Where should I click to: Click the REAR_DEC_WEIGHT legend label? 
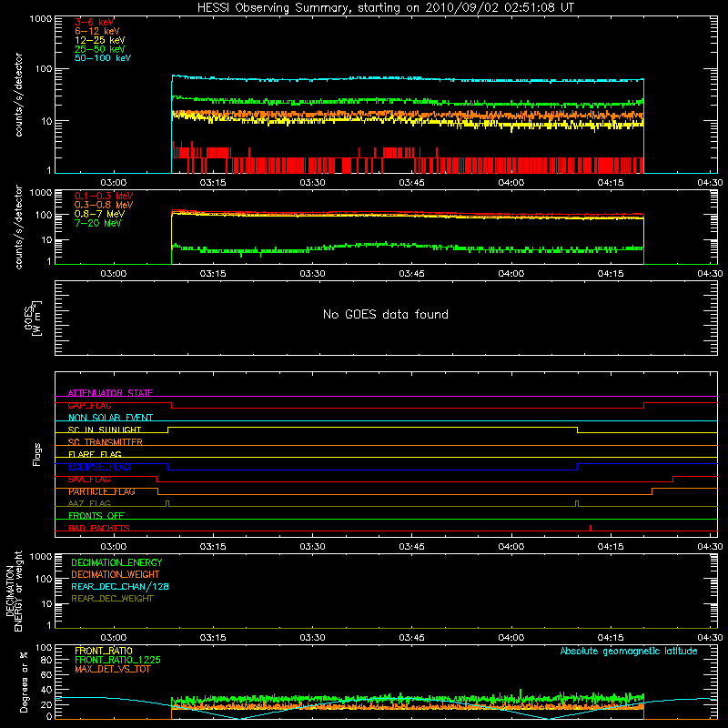click(x=112, y=599)
